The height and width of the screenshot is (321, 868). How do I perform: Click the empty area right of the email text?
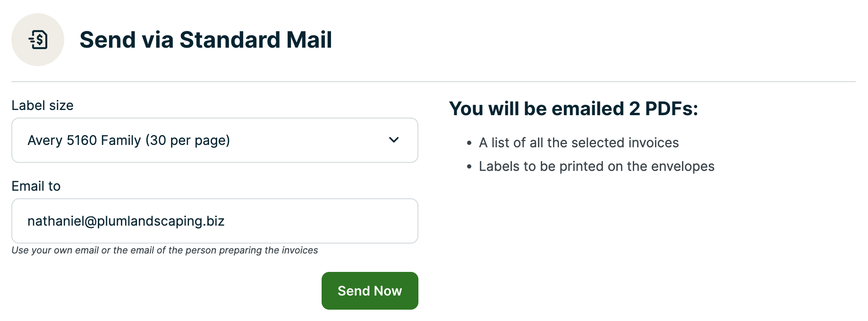(x=321, y=221)
